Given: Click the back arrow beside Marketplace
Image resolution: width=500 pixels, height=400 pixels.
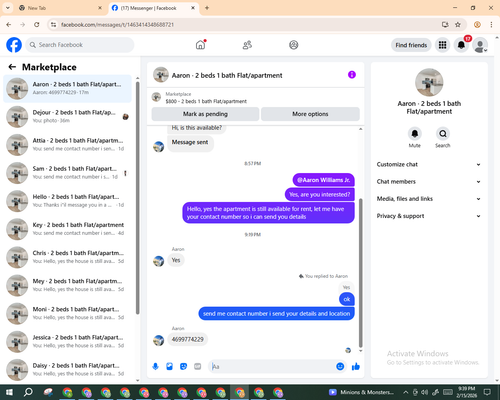Looking at the screenshot, I should pyautogui.click(x=12, y=67).
